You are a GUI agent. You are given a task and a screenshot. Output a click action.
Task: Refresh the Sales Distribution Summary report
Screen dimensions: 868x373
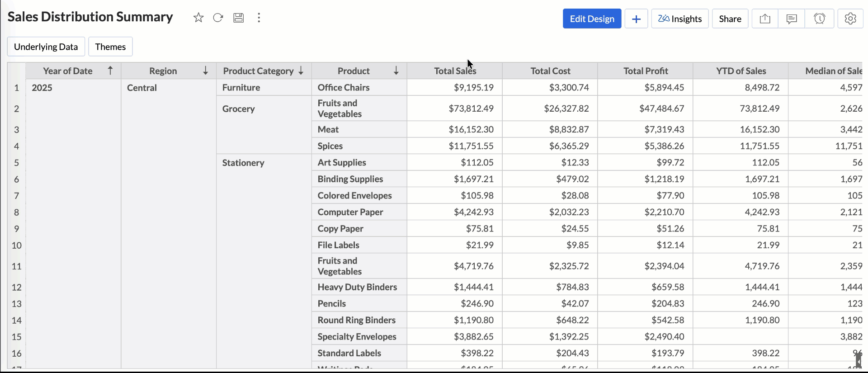point(218,18)
